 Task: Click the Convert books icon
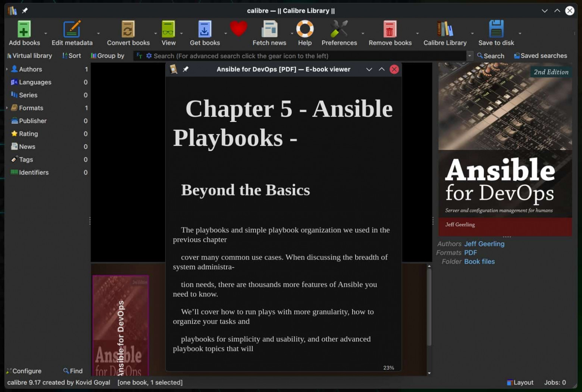(128, 29)
